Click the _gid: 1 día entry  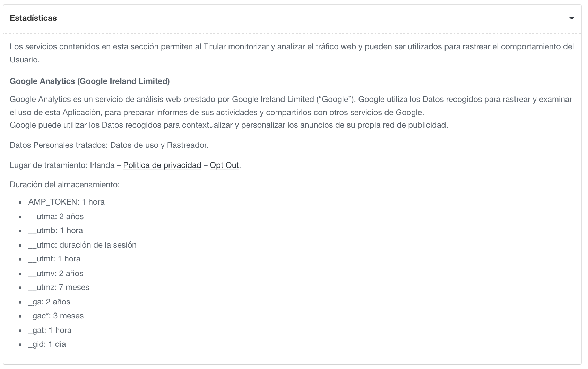tap(47, 344)
